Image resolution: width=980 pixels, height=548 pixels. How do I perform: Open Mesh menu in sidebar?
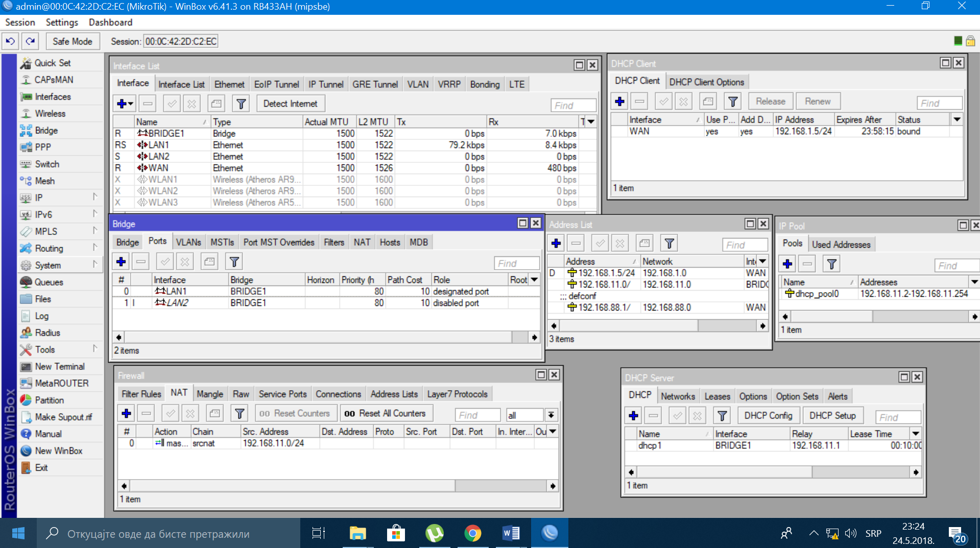[45, 181]
